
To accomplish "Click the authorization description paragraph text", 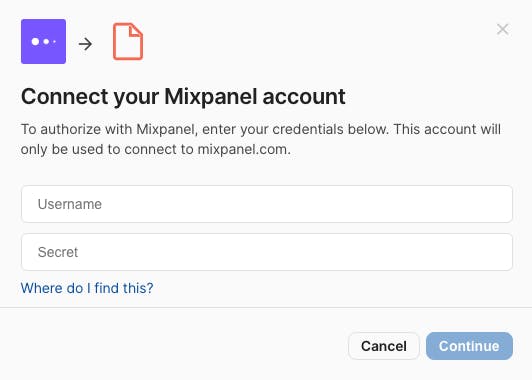I will 261,139.
